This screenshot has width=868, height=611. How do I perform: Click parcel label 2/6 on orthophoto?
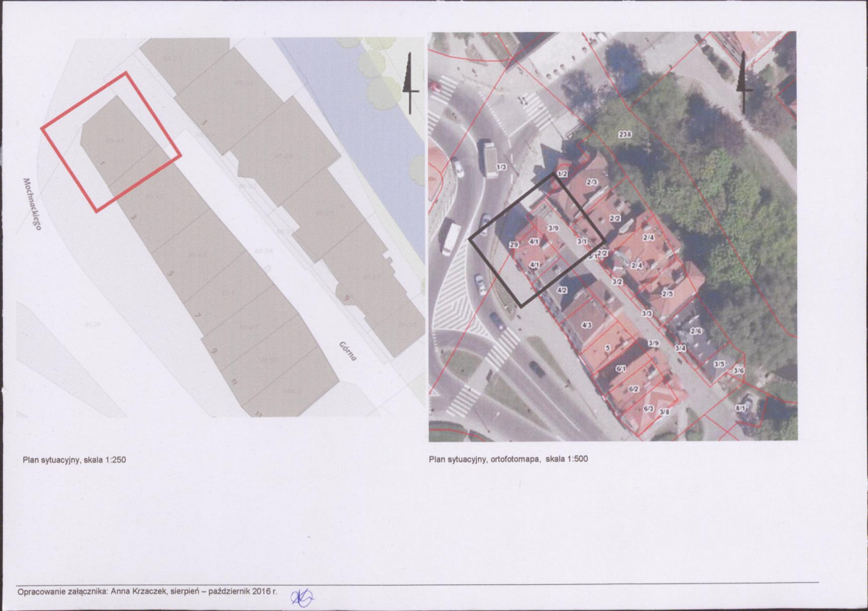[696, 331]
